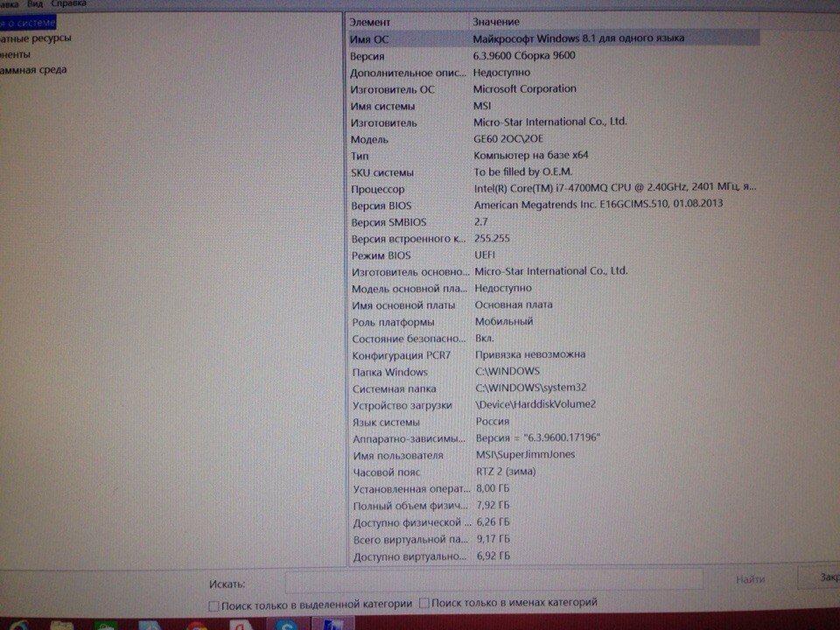Click the Закрыть button next to Найти
840x630 pixels.
[822, 578]
